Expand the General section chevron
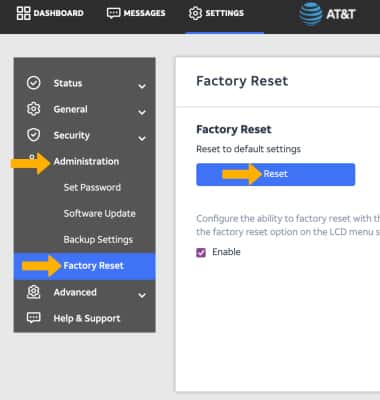The image size is (380, 400). pos(142,112)
